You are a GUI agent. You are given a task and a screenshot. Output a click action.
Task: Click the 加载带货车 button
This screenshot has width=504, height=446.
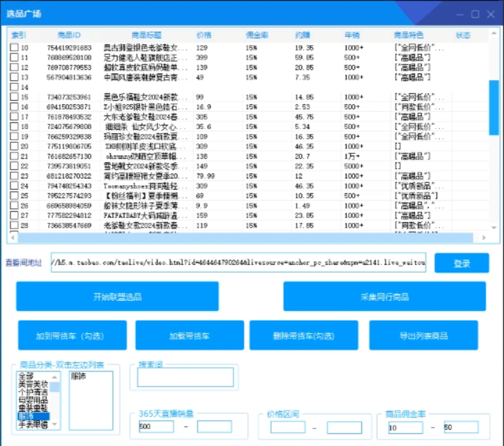(189, 335)
